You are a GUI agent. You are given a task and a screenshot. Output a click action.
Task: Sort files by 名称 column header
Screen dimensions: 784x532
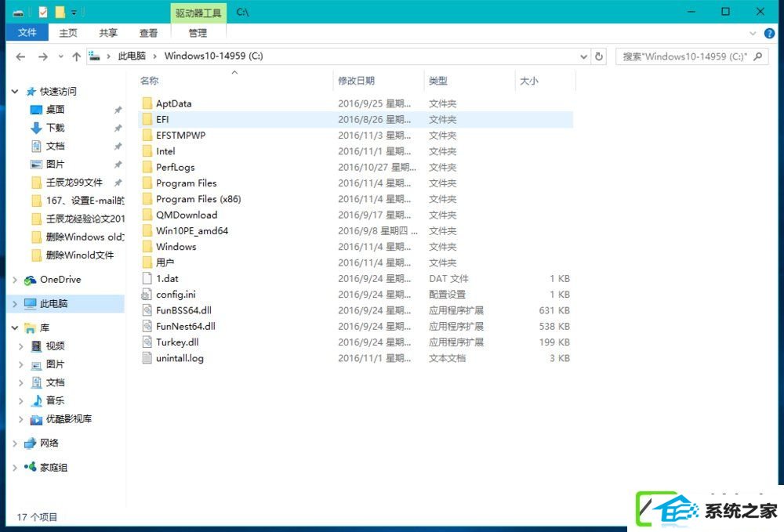point(150,81)
